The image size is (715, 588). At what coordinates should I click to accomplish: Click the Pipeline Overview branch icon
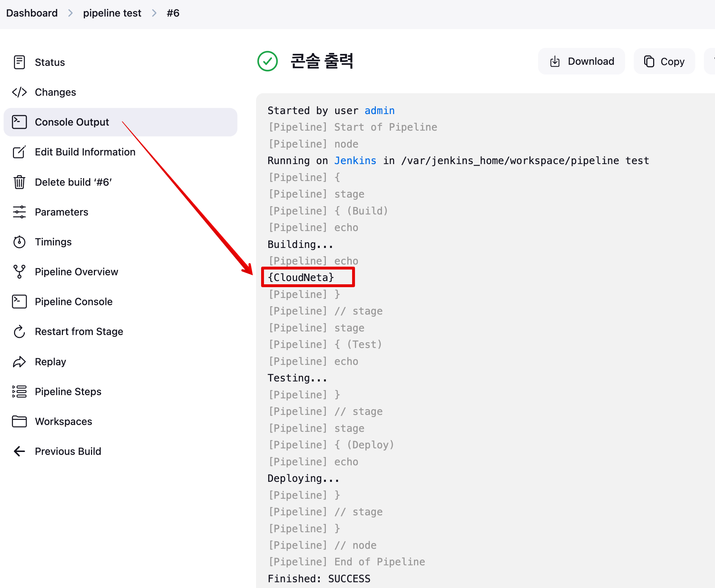point(19,272)
